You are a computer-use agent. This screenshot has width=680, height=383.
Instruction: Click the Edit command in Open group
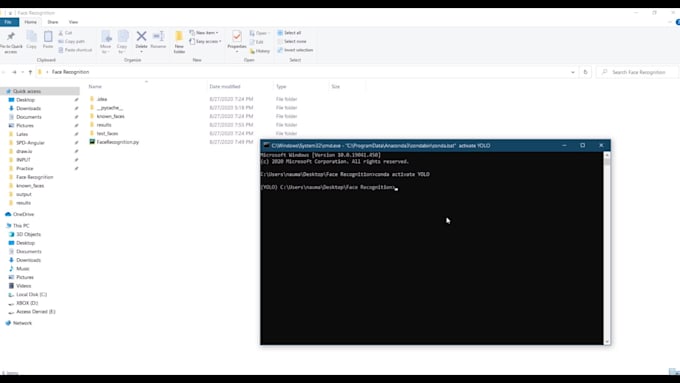[256, 42]
